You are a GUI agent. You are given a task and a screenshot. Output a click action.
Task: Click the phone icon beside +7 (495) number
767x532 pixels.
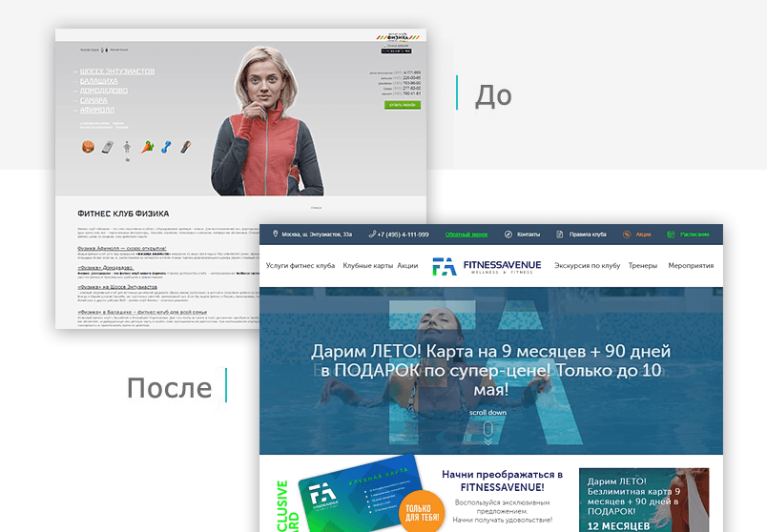click(x=372, y=235)
